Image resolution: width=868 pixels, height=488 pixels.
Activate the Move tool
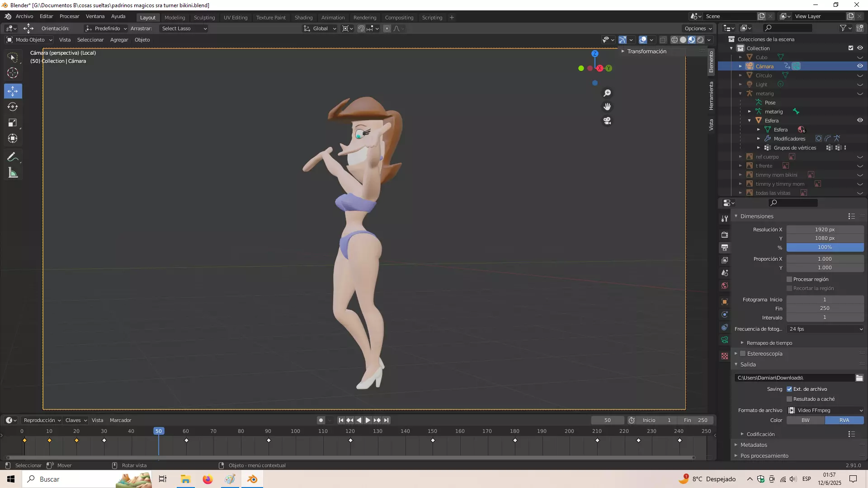pyautogui.click(x=13, y=91)
